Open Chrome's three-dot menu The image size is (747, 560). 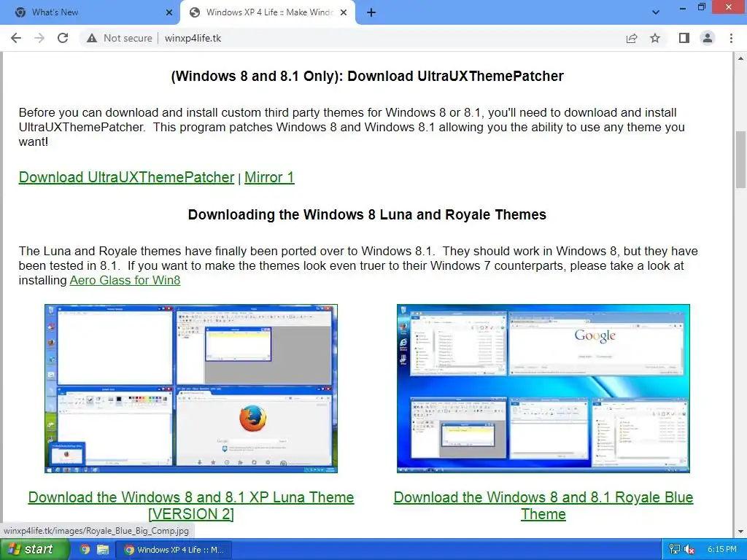pos(731,38)
